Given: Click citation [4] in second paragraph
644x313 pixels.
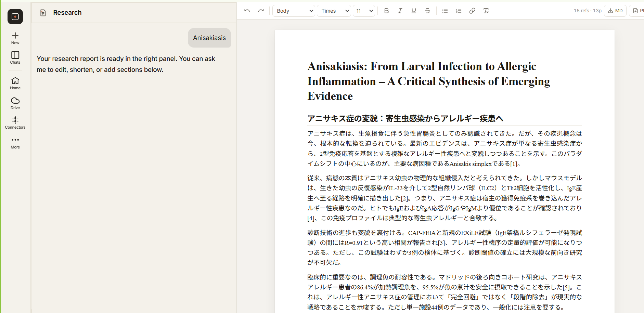Looking at the screenshot, I should coord(311,218).
